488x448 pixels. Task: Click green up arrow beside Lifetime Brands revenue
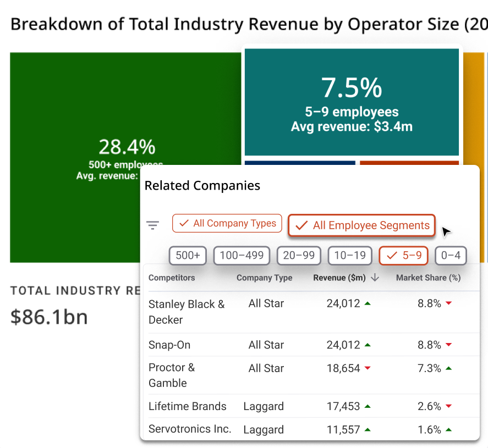tap(368, 407)
